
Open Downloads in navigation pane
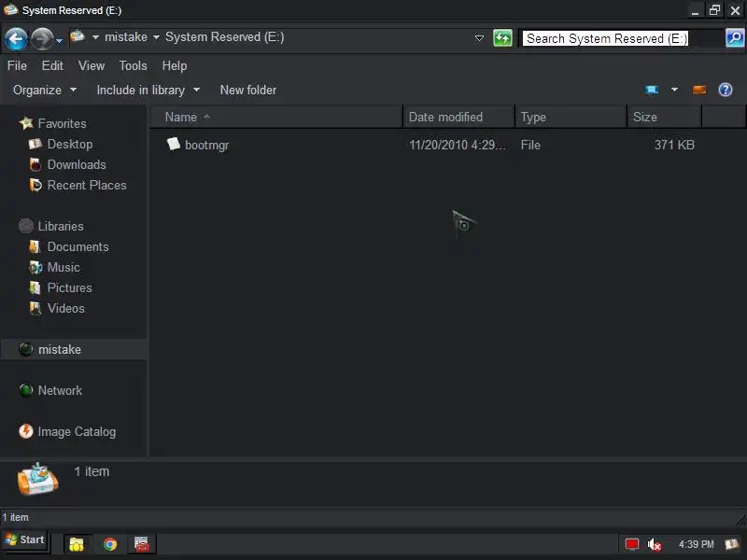coord(77,164)
